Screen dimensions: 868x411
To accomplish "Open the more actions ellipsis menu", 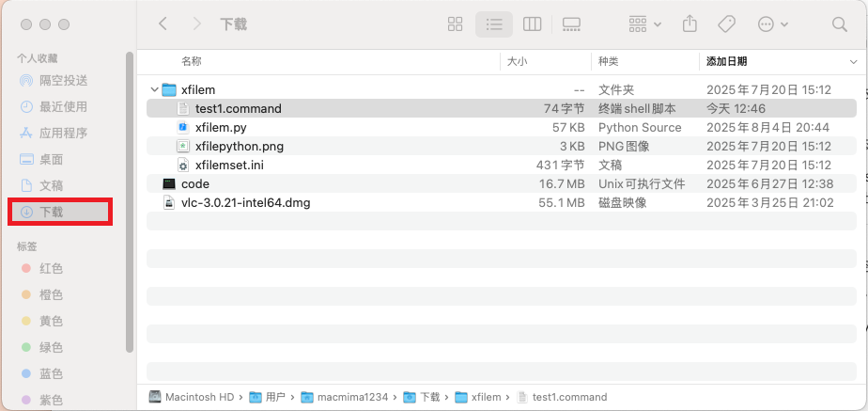I will (772, 24).
